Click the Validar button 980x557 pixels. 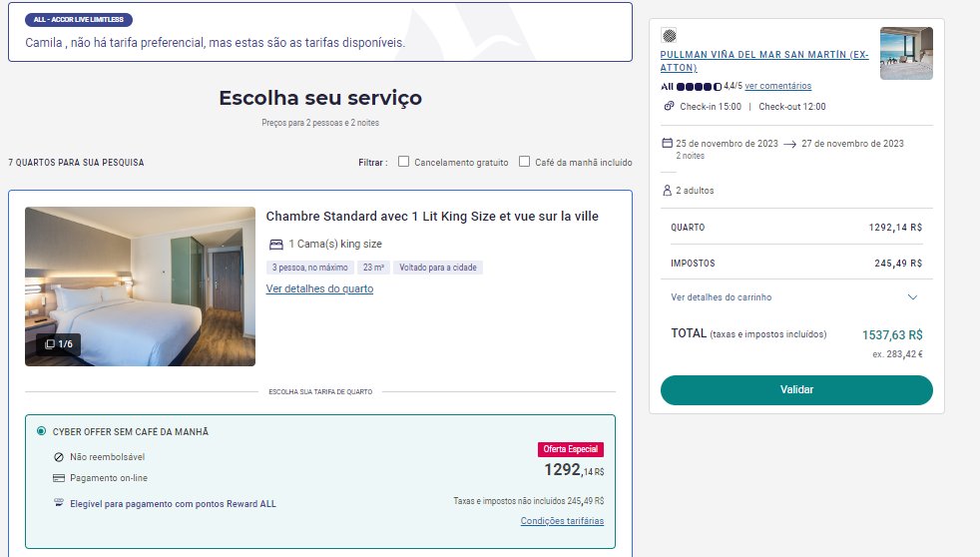(796, 390)
